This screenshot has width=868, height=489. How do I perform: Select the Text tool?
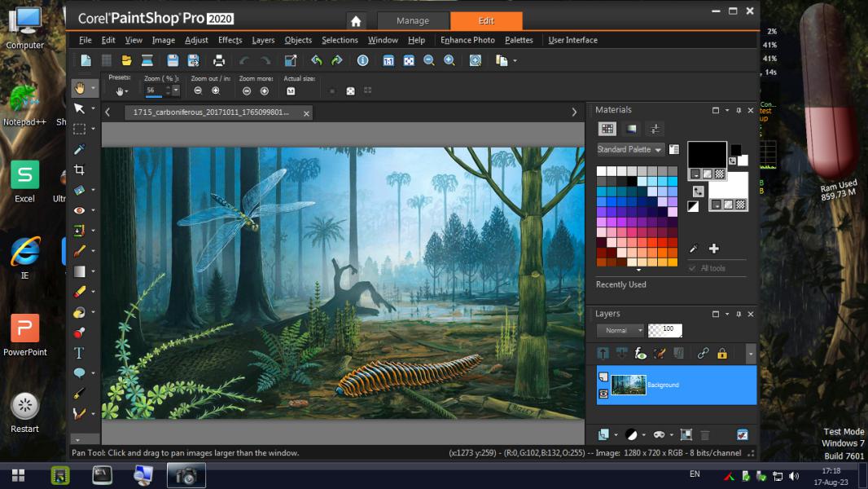pos(79,353)
